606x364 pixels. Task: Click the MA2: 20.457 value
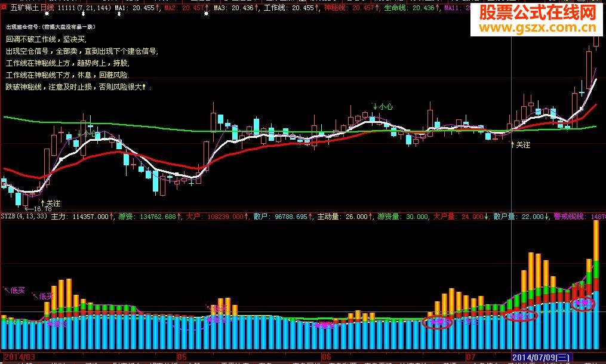tap(186, 8)
